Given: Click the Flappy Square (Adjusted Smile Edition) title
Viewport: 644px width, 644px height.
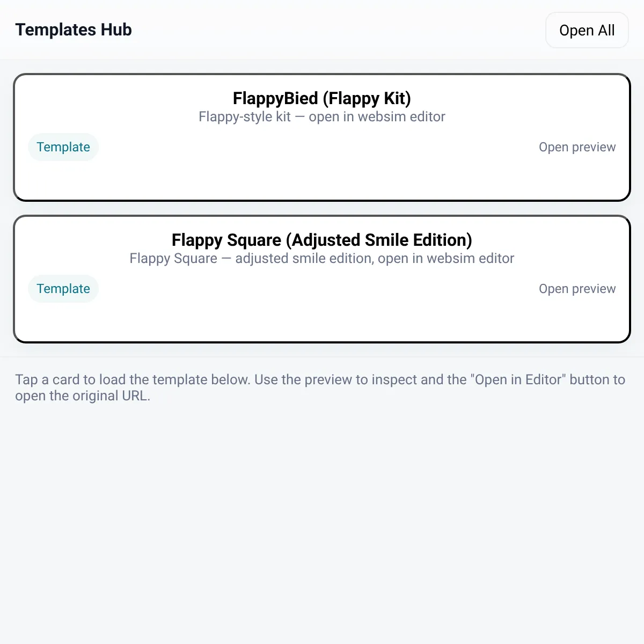Looking at the screenshot, I should click(322, 240).
